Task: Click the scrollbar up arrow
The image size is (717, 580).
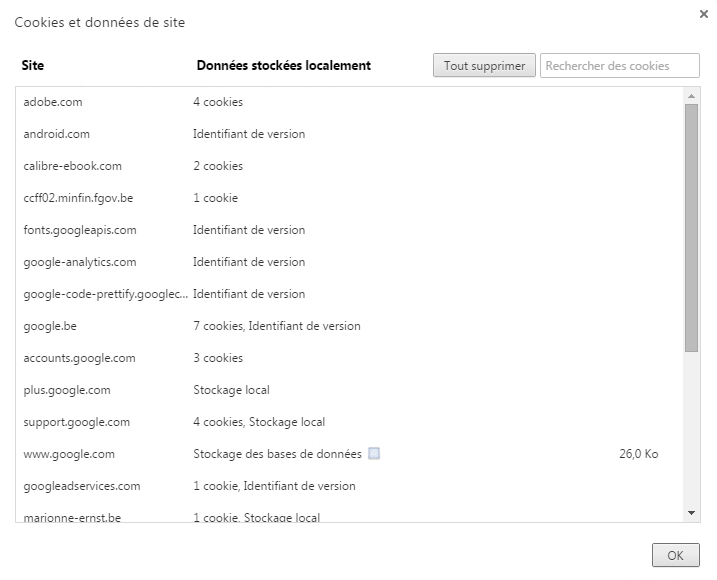Action: point(691,96)
